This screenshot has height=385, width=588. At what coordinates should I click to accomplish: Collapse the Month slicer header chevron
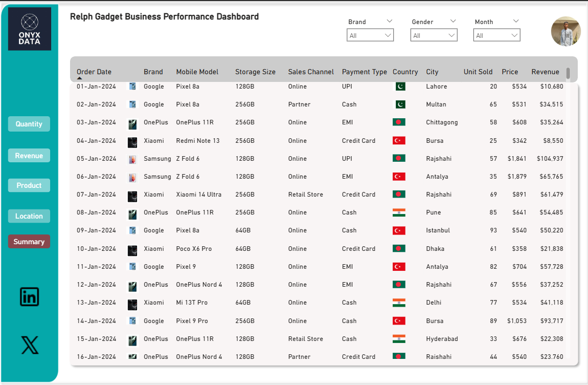516,21
